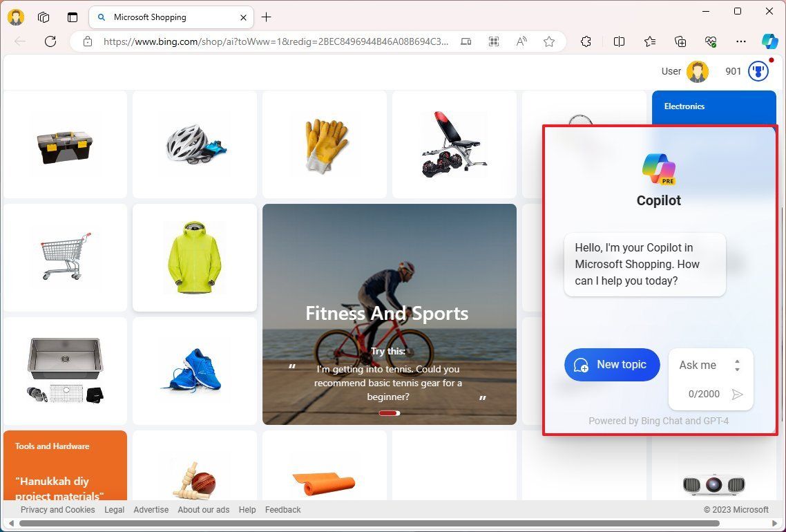This screenshot has width=786, height=532.
Task: Open Browser essentials heart icon
Action: [x=711, y=41]
